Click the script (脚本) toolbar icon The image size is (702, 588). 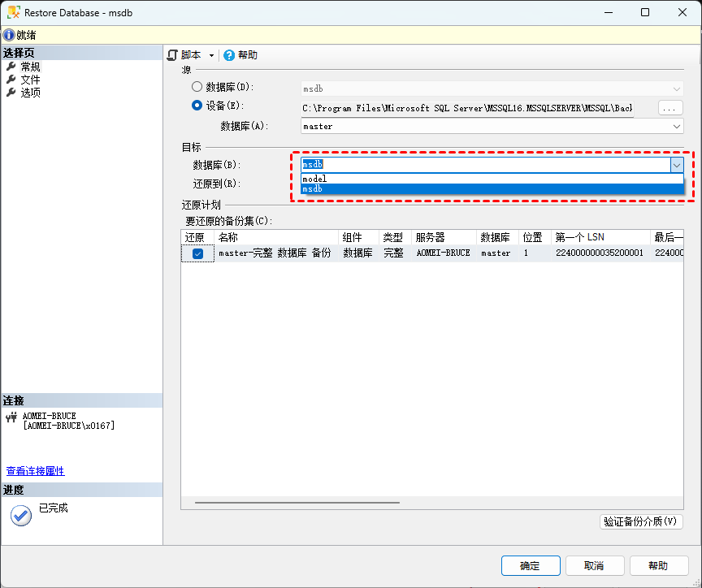click(x=172, y=55)
